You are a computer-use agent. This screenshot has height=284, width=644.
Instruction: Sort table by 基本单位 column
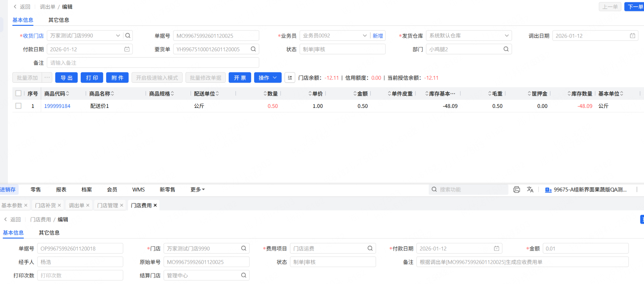coord(622,94)
